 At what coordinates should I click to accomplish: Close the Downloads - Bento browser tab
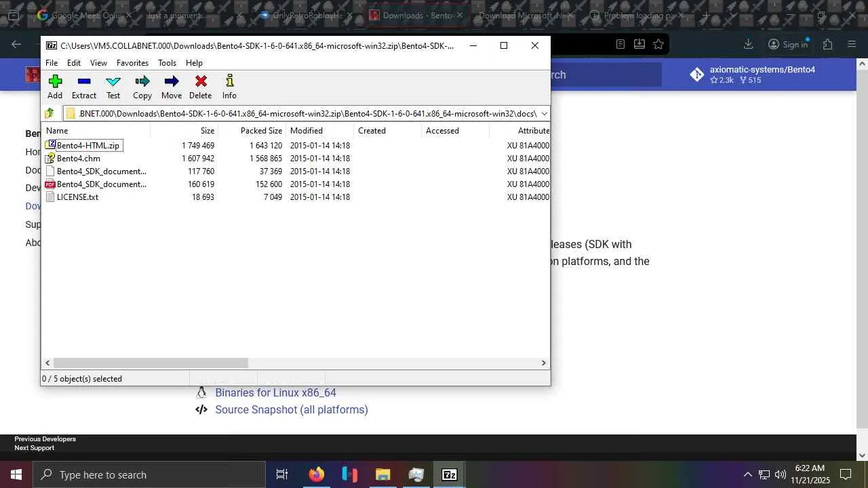pyautogui.click(x=460, y=15)
